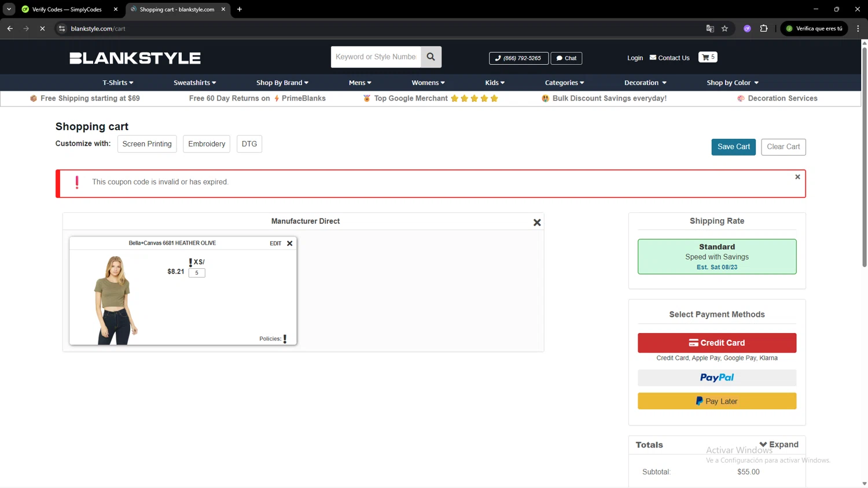Screen dimensions: 868x488
Task: Open the Womens dropdown menu
Action: (428, 83)
